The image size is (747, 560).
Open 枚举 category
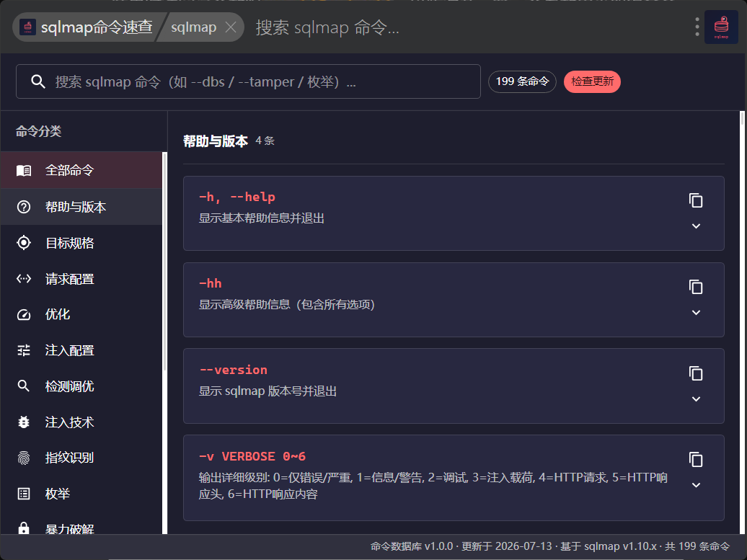(x=81, y=494)
